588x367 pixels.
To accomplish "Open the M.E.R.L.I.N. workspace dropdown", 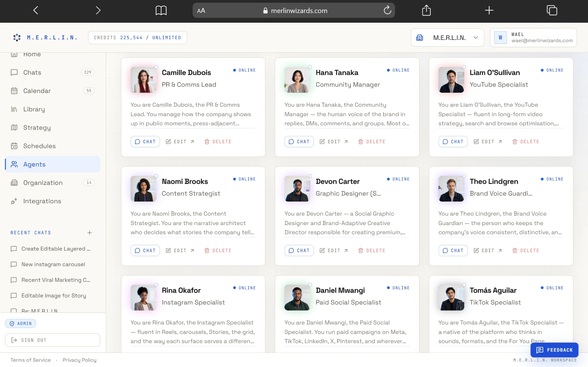I will (x=447, y=37).
